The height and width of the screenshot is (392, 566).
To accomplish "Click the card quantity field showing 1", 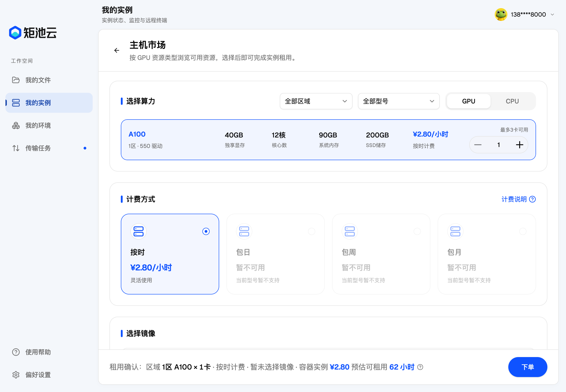I will (499, 145).
